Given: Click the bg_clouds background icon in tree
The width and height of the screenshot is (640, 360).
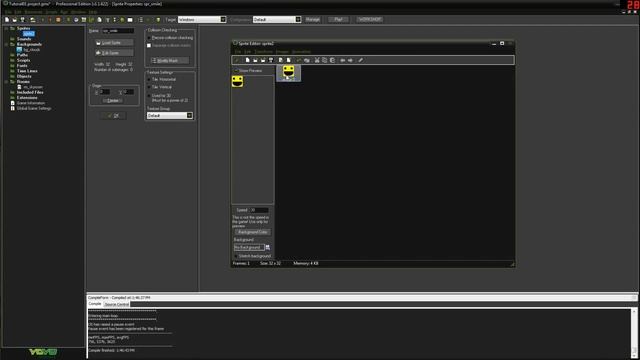Looking at the screenshot, I should (19, 49).
